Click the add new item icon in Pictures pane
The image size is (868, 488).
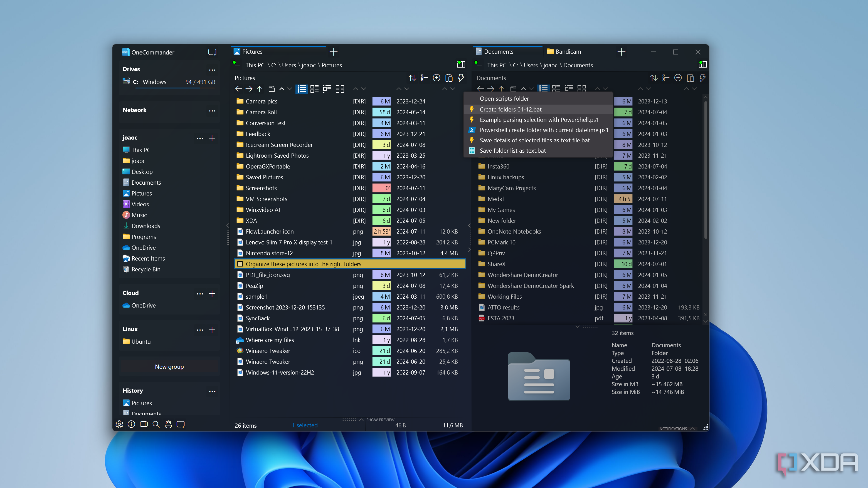[x=437, y=78]
